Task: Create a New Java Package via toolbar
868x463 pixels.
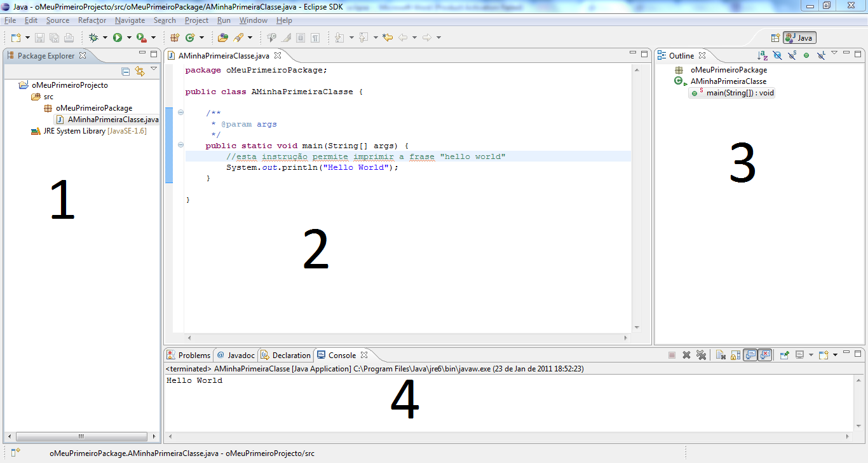Action: tap(175, 38)
